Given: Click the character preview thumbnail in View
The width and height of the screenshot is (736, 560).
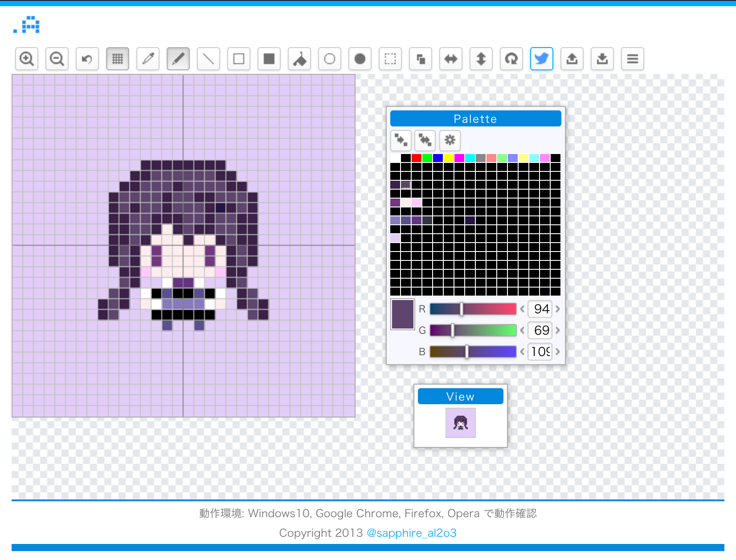Looking at the screenshot, I should pyautogui.click(x=461, y=423).
